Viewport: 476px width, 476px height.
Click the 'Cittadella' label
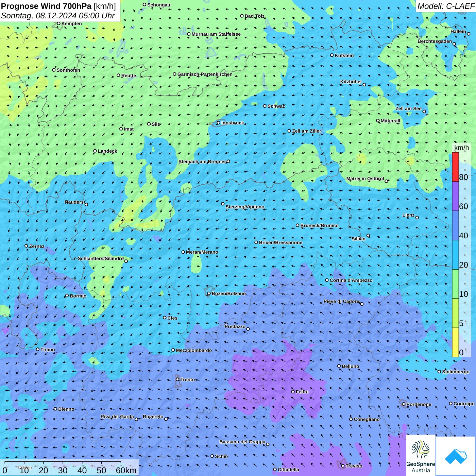(x=288, y=470)
